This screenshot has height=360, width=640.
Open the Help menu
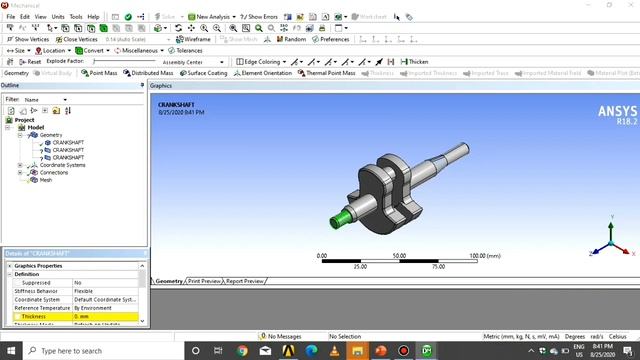click(93, 17)
